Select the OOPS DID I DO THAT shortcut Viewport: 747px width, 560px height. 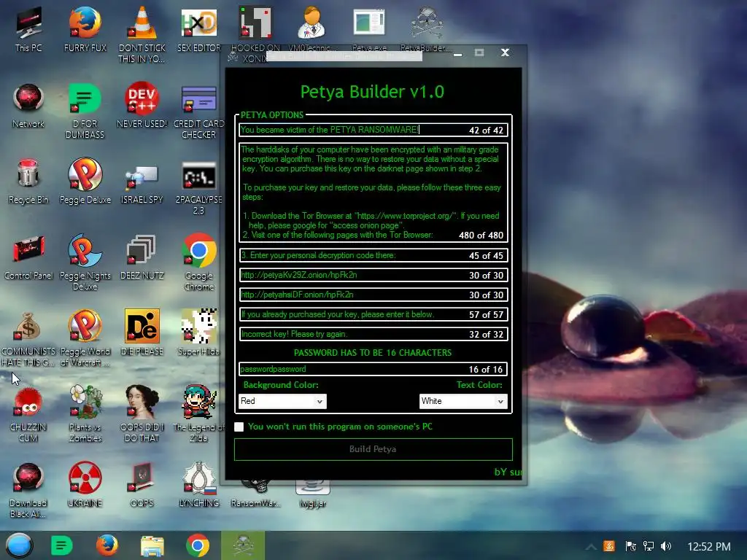pyautogui.click(x=142, y=414)
